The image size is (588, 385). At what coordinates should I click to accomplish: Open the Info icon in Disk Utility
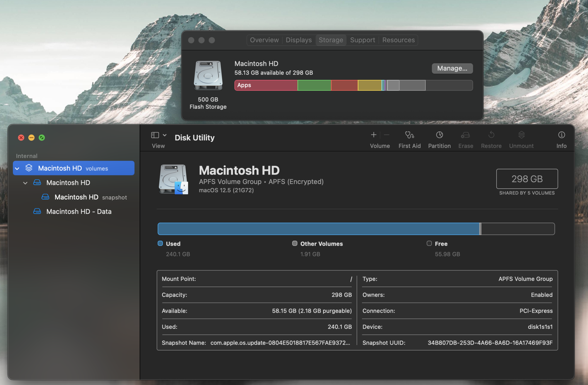pos(562,135)
